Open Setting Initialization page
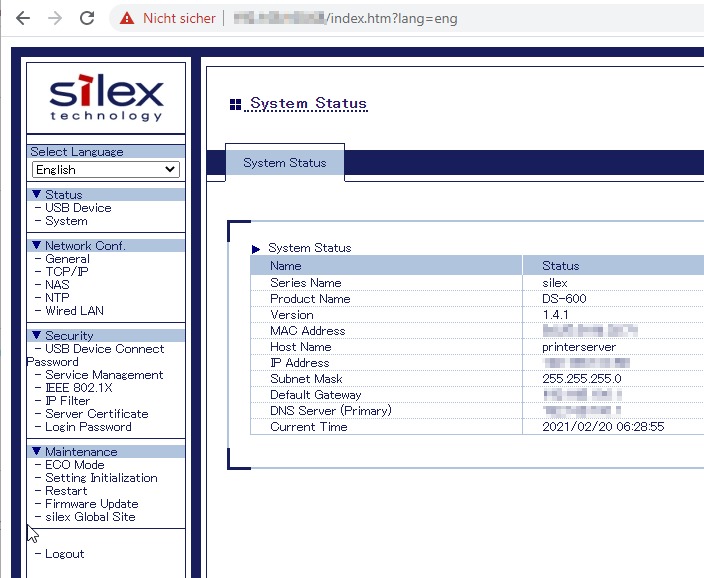Image resolution: width=704 pixels, height=578 pixels. click(101, 478)
